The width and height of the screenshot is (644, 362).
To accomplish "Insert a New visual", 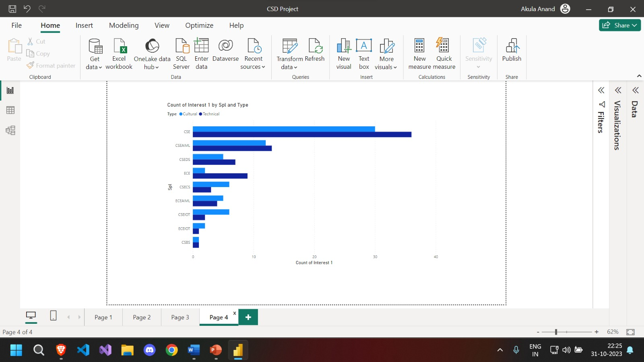I will pos(344,54).
